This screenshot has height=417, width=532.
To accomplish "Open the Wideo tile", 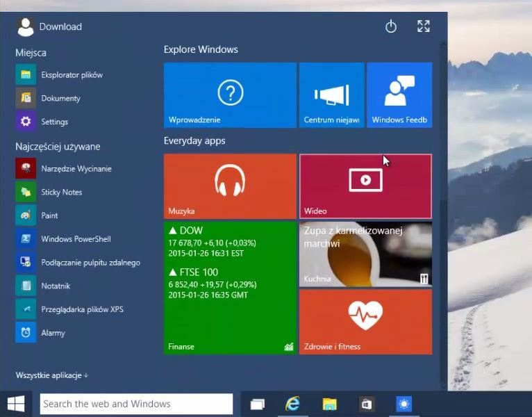I will tap(365, 186).
